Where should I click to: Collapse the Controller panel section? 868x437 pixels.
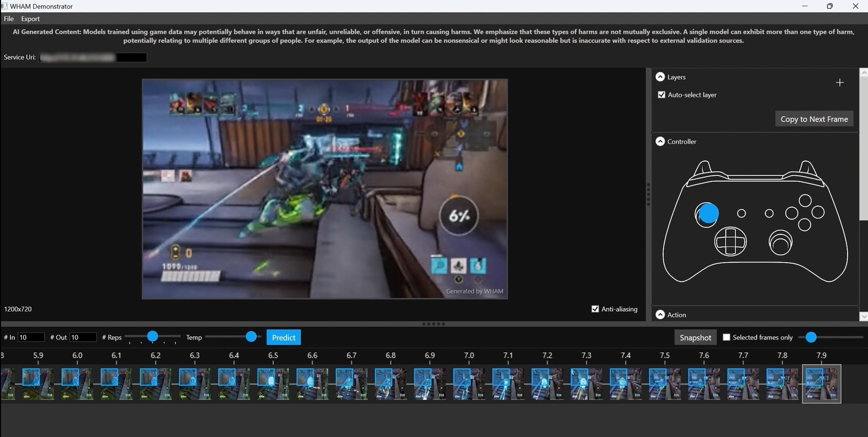pos(660,142)
